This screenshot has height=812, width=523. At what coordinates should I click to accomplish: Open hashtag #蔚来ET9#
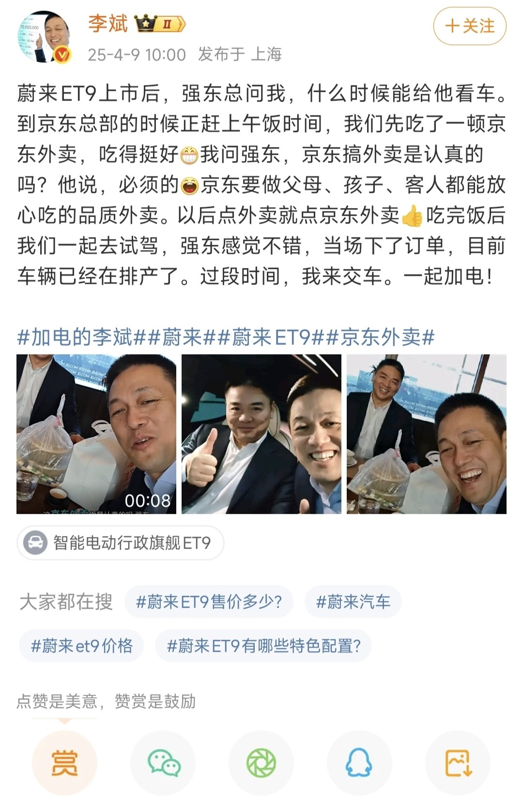tap(271, 337)
